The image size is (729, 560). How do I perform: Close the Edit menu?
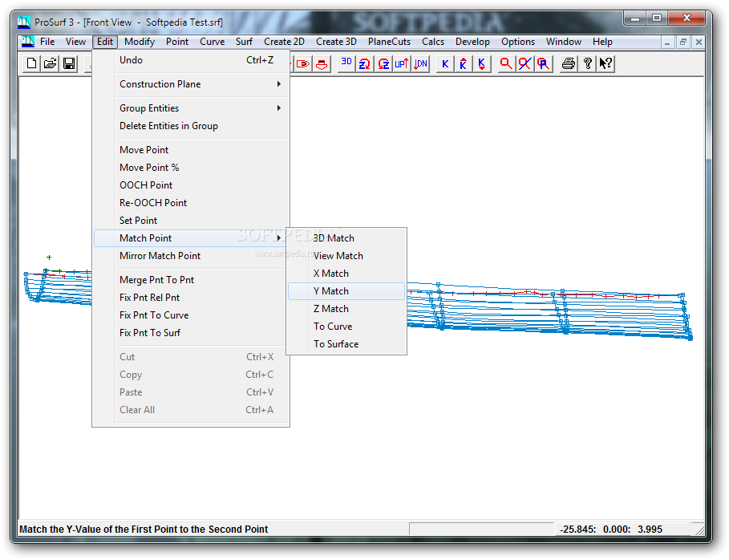coord(105,42)
